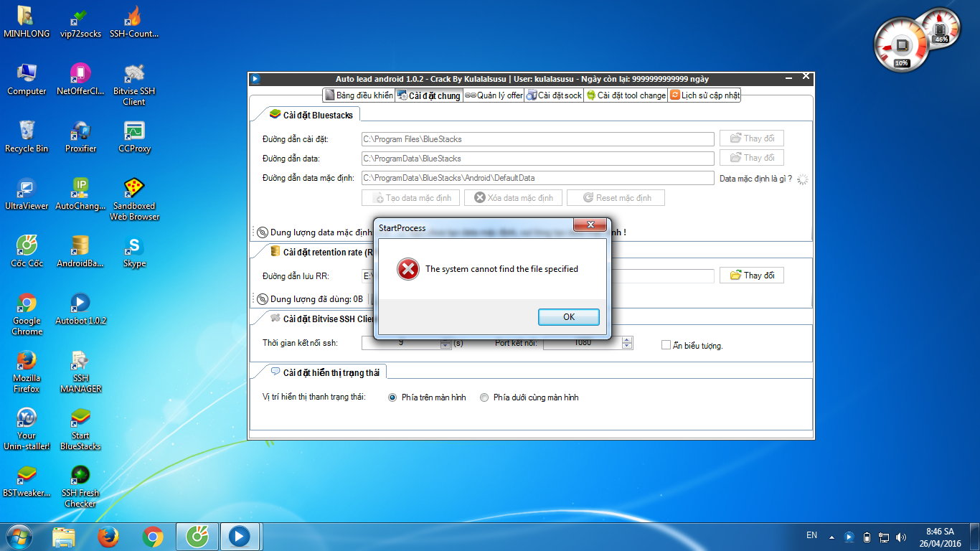Click the Đường dẫn data path field
This screenshot has height=551, width=980.
(x=538, y=159)
